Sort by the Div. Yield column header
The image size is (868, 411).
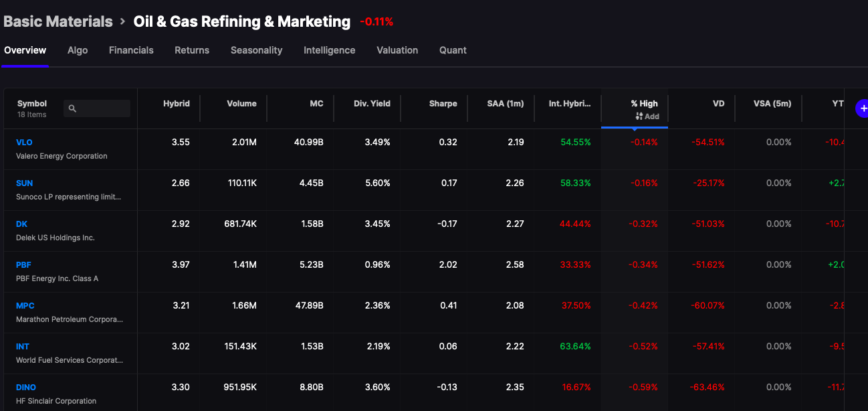tap(372, 104)
